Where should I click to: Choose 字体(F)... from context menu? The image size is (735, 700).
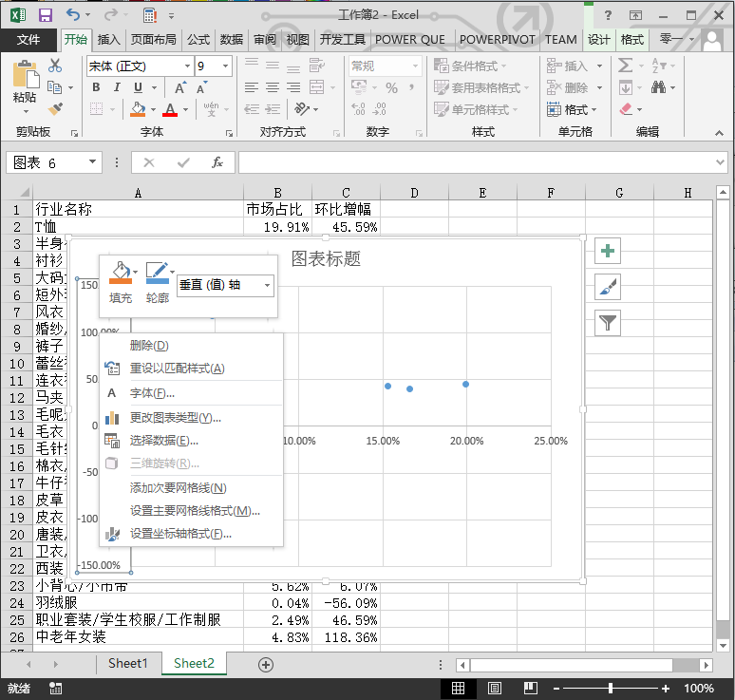click(191, 393)
